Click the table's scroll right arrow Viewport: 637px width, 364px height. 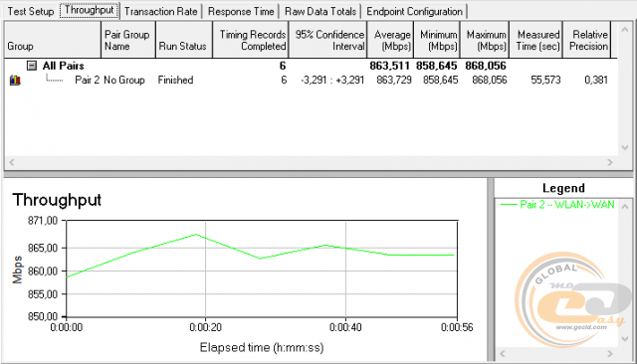point(610,162)
